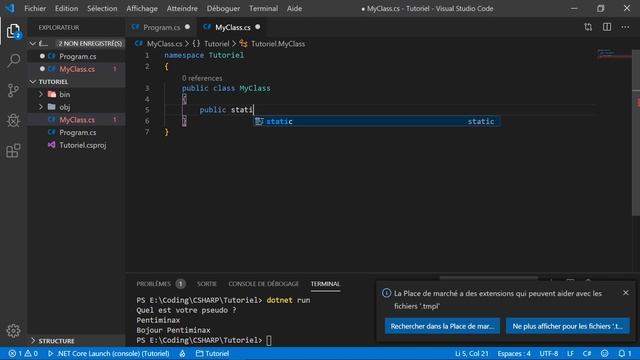Click Ne plus afficher pour les fichiers button
Image resolution: width=640 pixels, height=360 pixels.
coord(568,326)
